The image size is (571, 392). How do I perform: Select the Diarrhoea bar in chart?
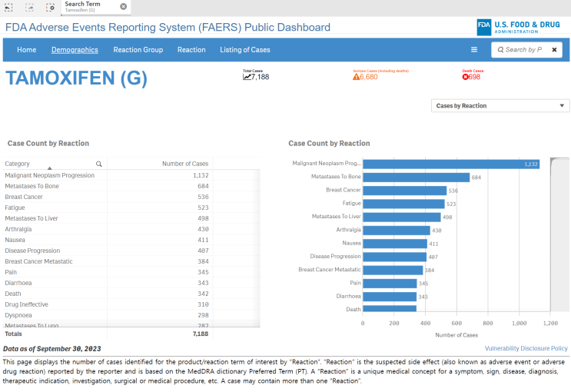point(390,297)
